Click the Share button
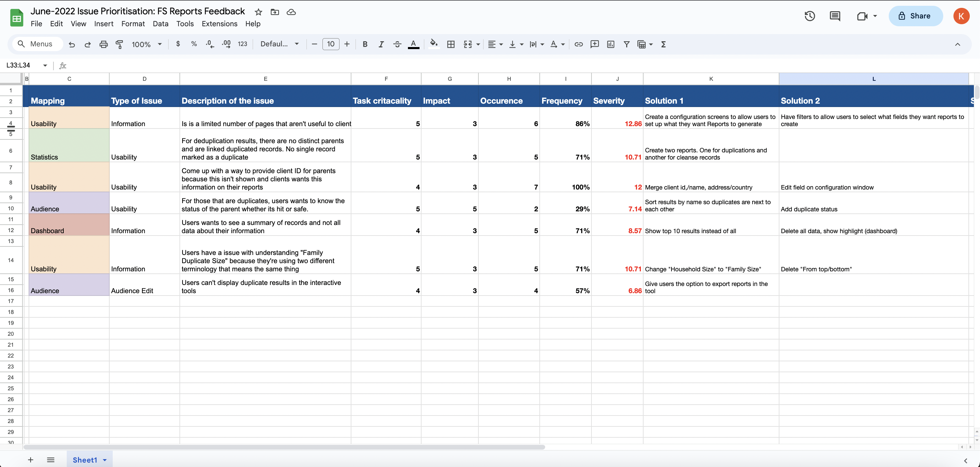Image resolution: width=980 pixels, height=467 pixels. (x=915, y=16)
